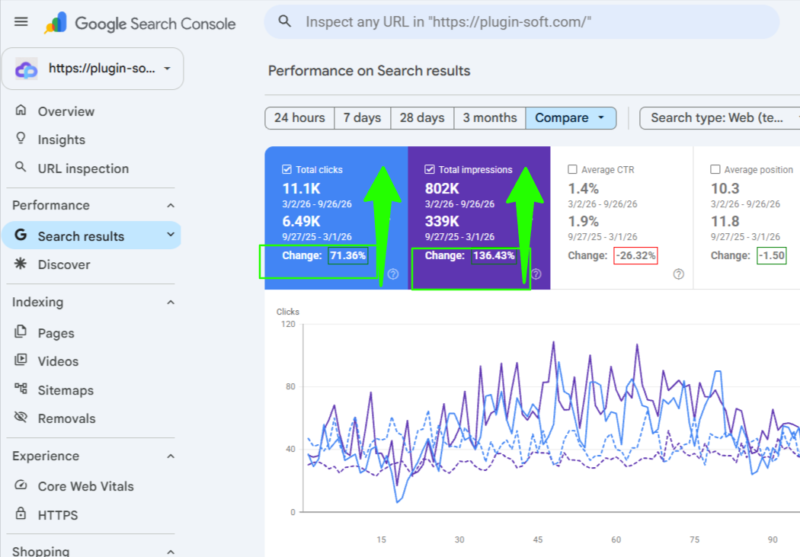The height and width of the screenshot is (557, 800).
Task: Click the -26.32% change value
Action: (636, 256)
